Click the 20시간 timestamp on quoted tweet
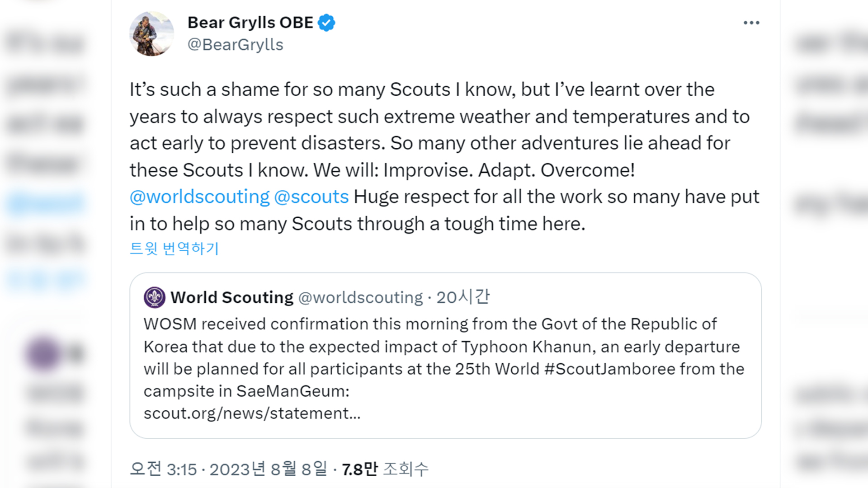The height and width of the screenshot is (488, 868). click(x=462, y=297)
